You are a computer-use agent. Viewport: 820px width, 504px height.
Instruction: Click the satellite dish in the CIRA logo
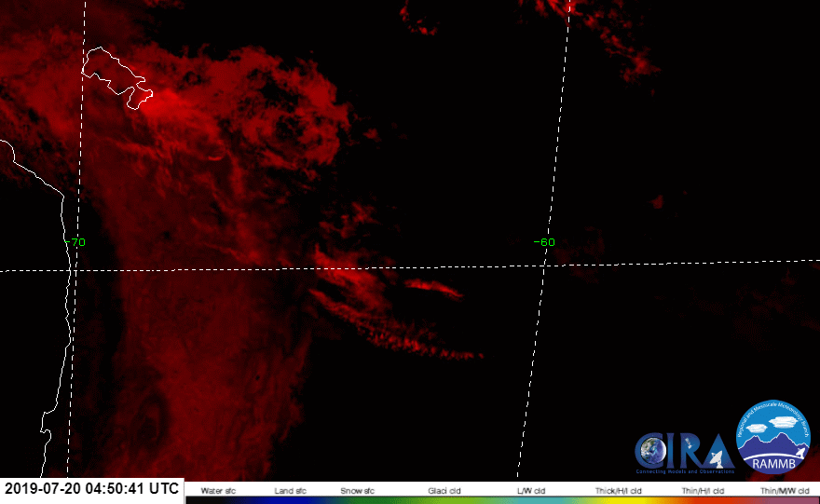coord(716,457)
